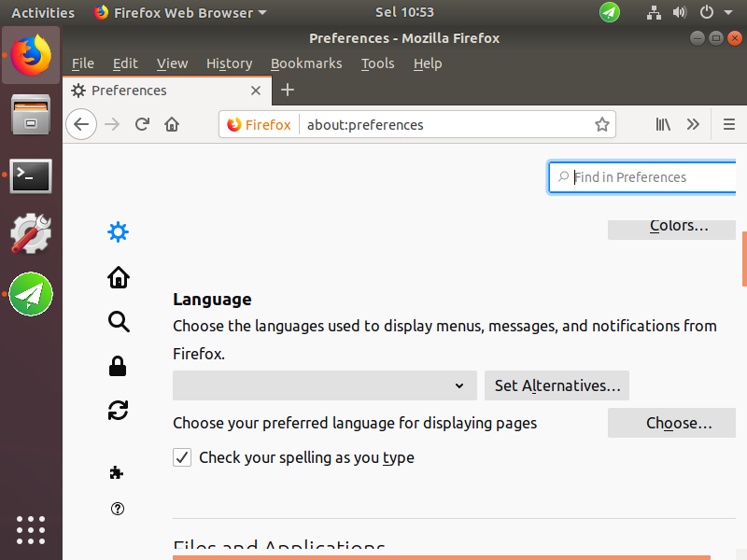Focus the Find in Preferences search field
747x560 pixels.
(642, 177)
